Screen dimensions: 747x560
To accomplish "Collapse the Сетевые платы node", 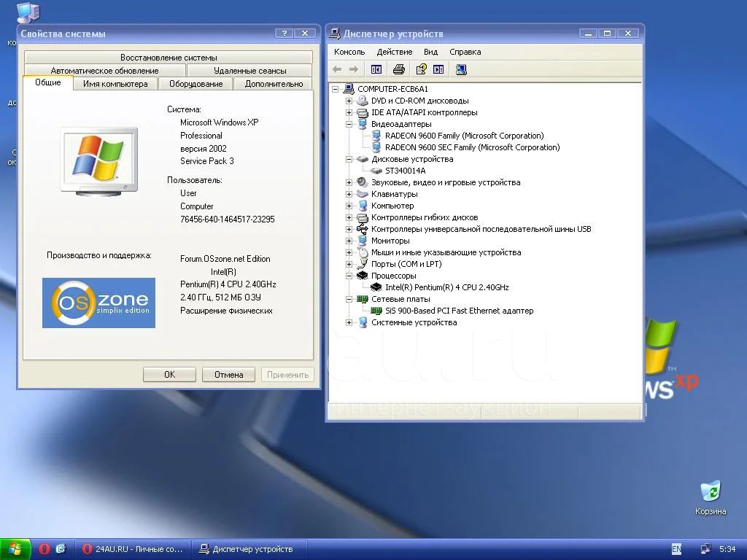I will pos(349,300).
